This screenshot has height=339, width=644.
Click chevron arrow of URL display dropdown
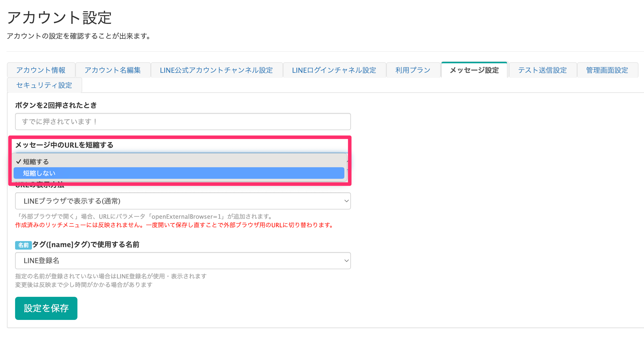coord(346,201)
